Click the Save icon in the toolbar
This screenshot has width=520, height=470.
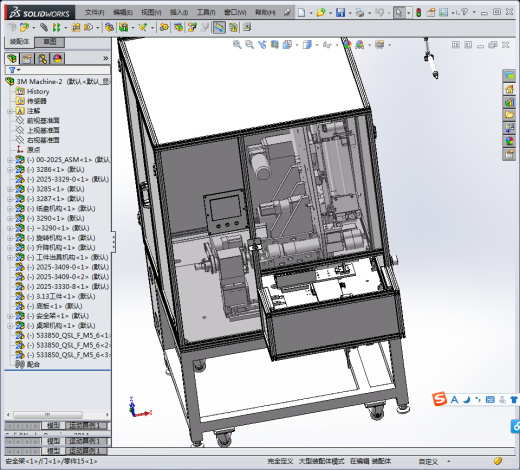click(340, 13)
